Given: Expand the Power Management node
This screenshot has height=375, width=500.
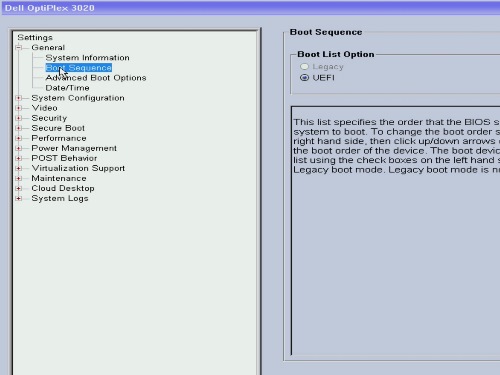Looking at the screenshot, I should pyautogui.click(x=19, y=148).
